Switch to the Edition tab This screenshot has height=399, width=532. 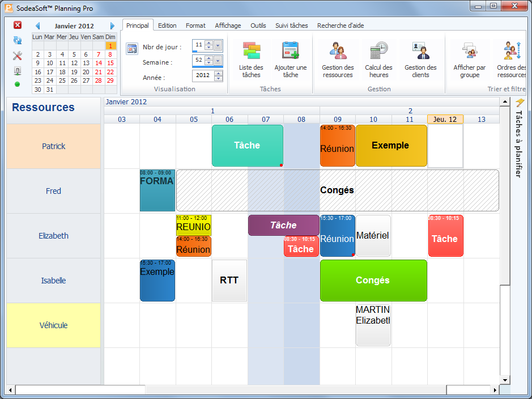coord(167,26)
